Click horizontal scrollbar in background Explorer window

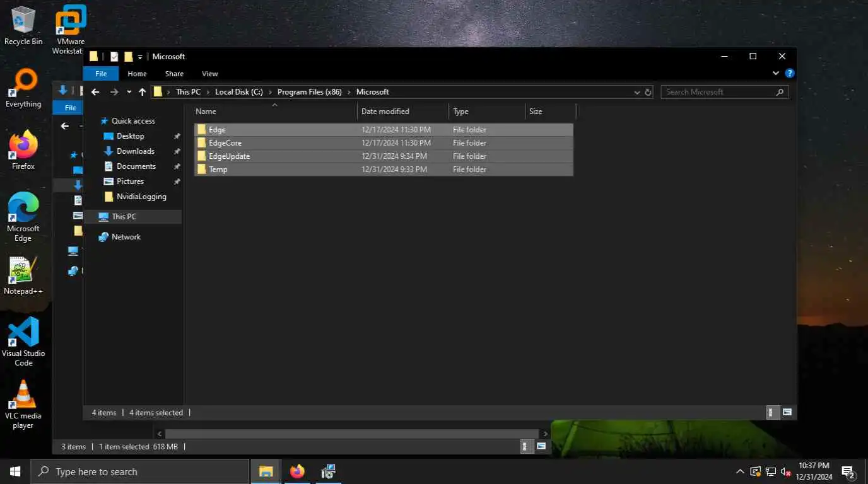[353, 434]
